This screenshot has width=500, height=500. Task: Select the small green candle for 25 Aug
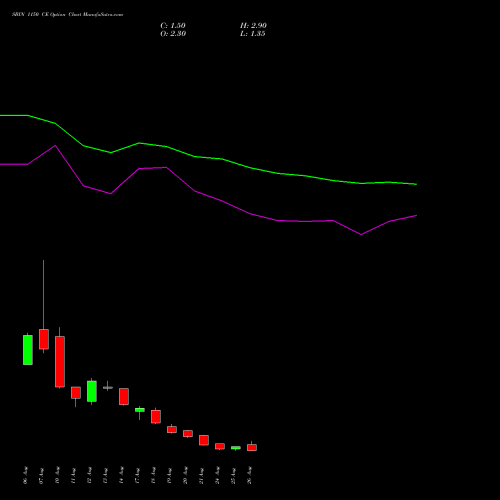[x=236, y=448]
